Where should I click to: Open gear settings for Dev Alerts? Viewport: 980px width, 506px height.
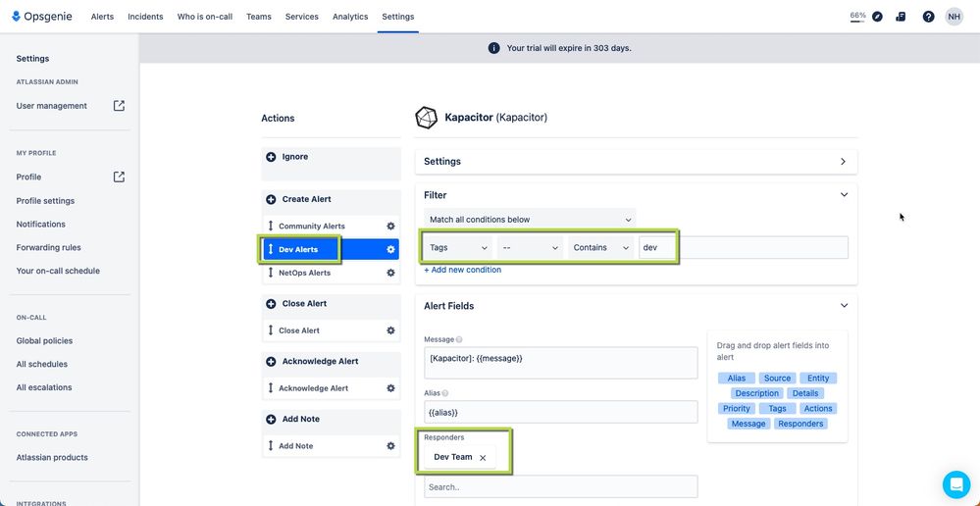[390, 249]
